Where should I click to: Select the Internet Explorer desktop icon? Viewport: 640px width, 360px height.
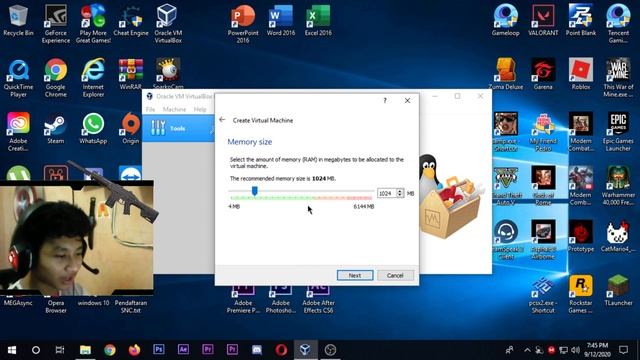(93, 78)
